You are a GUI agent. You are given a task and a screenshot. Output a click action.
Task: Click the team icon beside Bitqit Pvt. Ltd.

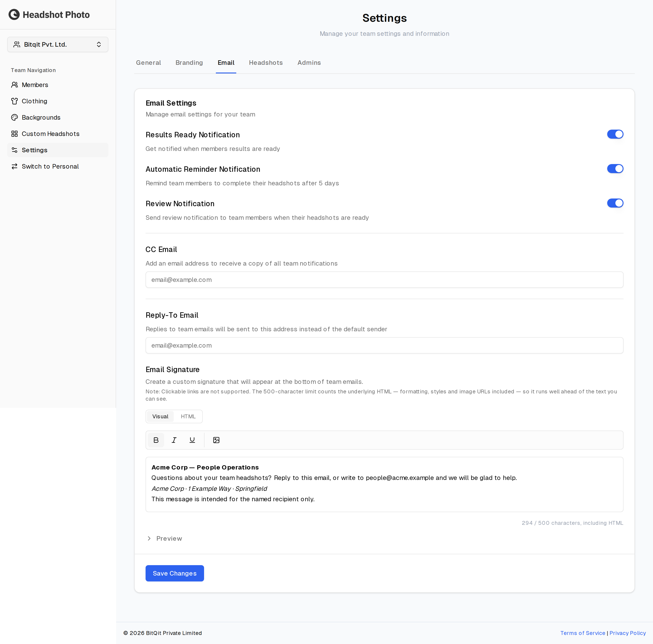point(17,45)
